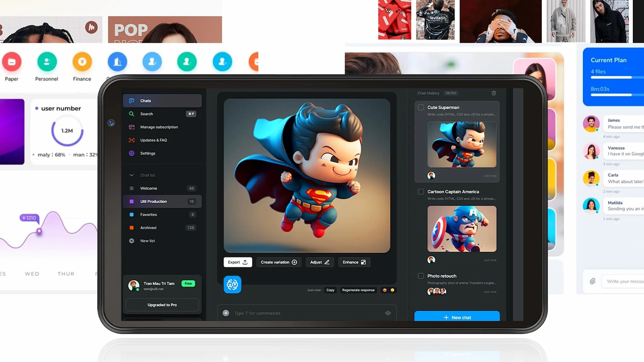
Task: Click the Paper icon in background dashboard
Action: pos(12,62)
